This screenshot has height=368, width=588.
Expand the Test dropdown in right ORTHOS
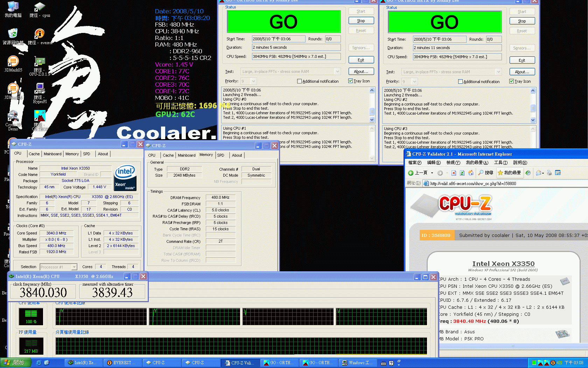[498, 72]
